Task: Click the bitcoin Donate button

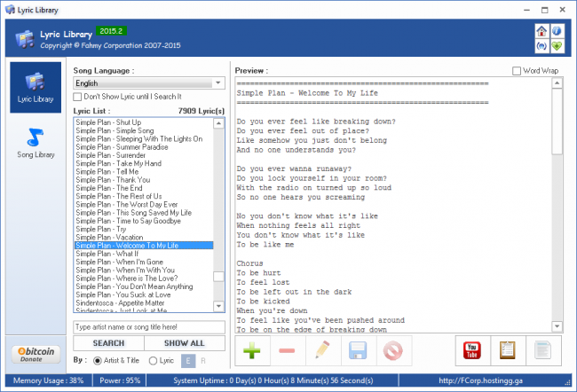Action: pyautogui.click(x=36, y=355)
